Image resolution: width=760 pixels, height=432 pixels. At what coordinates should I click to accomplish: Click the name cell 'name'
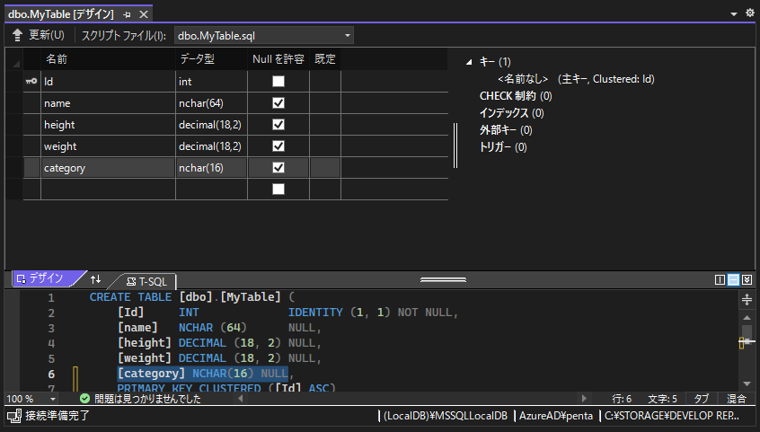pos(108,103)
